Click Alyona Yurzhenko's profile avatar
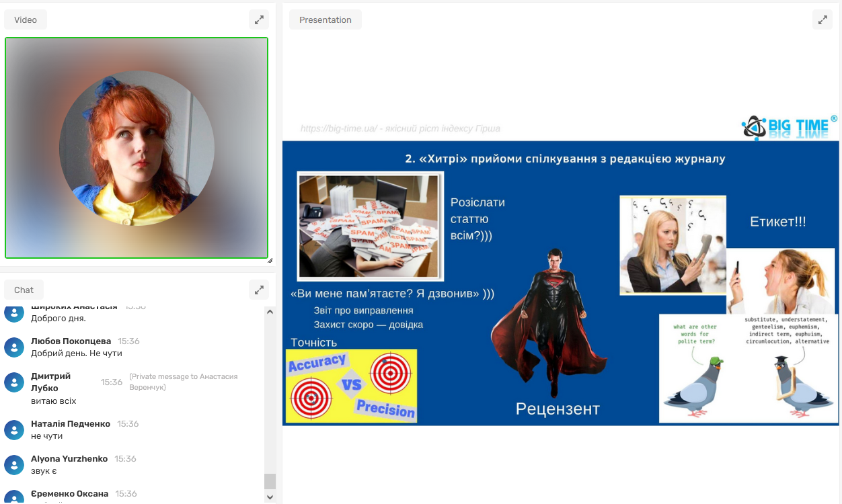 [x=14, y=465]
